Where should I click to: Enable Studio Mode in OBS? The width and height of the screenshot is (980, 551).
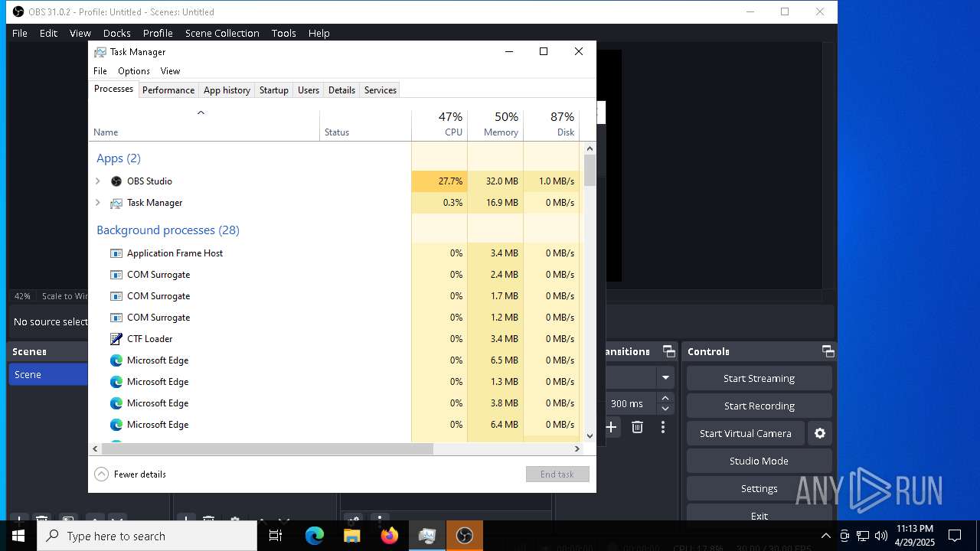(x=759, y=461)
